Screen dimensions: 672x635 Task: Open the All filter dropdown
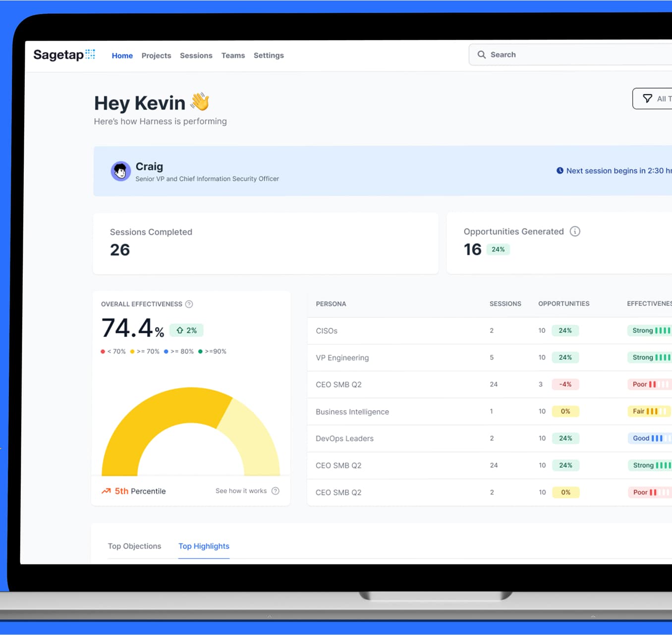pyautogui.click(x=652, y=99)
